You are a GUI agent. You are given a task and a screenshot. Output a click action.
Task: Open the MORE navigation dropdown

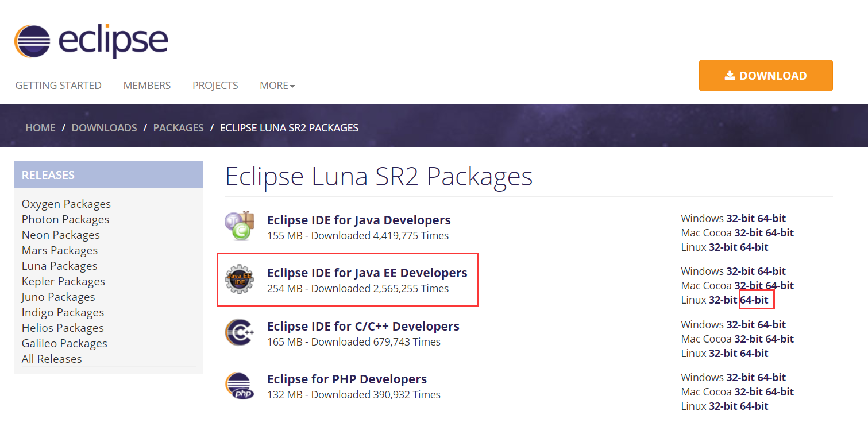pos(277,85)
